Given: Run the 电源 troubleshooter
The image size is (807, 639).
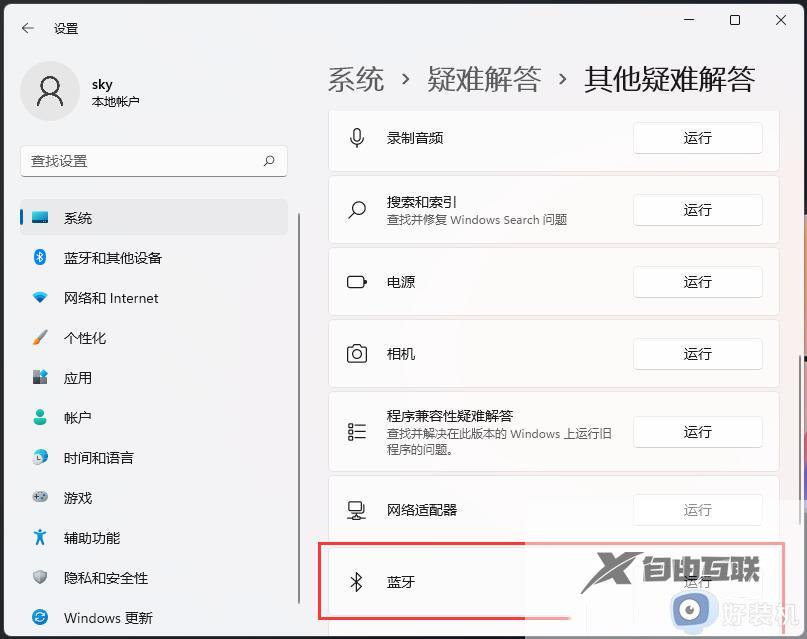Looking at the screenshot, I should click(697, 282).
